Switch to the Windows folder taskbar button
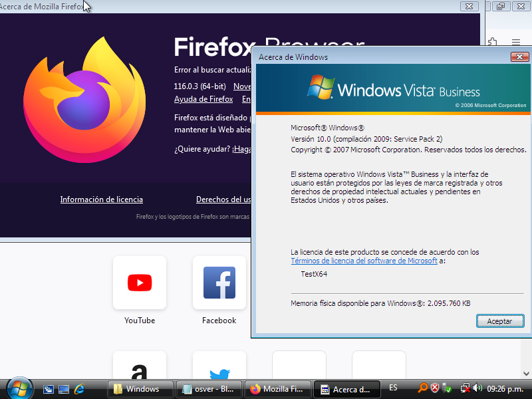The height and width of the screenshot is (399, 532). click(140, 389)
